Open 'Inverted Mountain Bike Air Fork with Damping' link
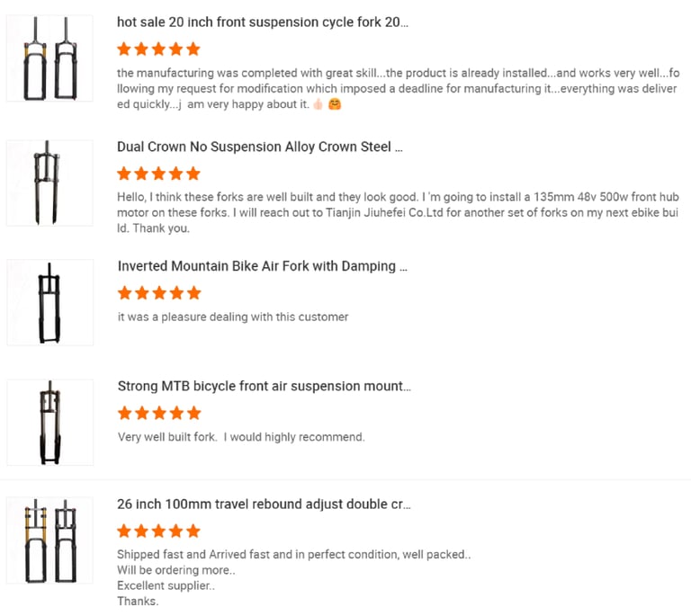This screenshot has height=616, width=691. pos(263,266)
